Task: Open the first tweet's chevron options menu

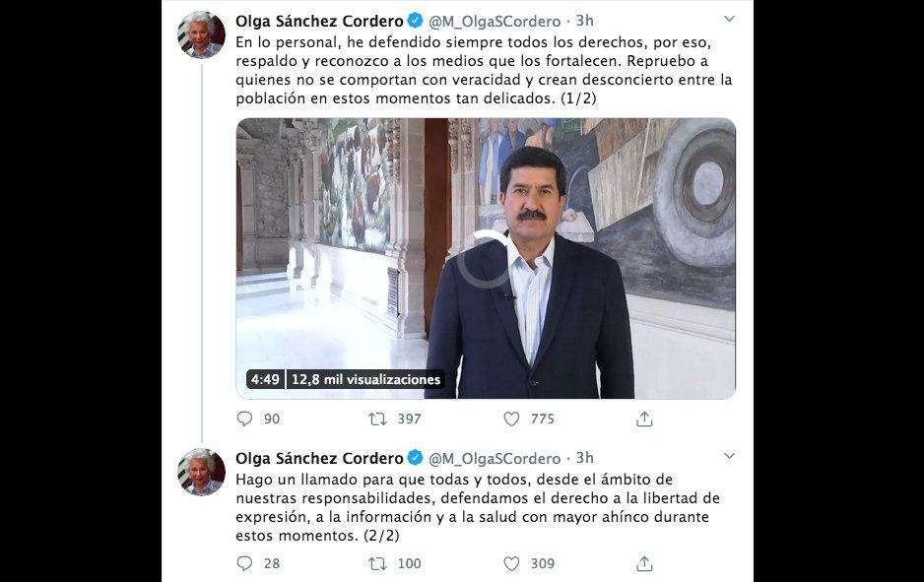Action: [730, 19]
